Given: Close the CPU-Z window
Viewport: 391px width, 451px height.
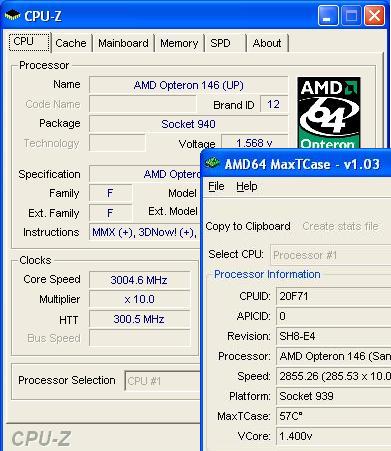Looking at the screenshot, I should pos(374,15).
